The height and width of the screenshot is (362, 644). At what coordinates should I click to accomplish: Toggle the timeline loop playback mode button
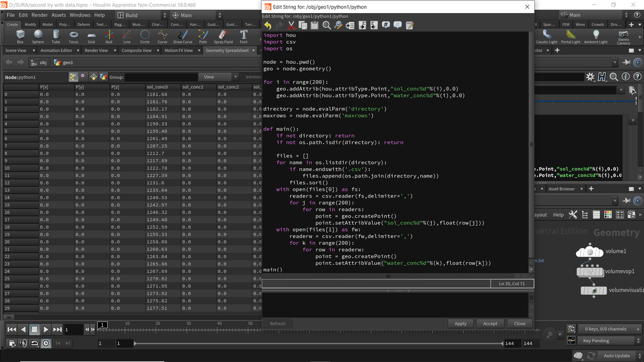pyautogui.click(x=35, y=343)
